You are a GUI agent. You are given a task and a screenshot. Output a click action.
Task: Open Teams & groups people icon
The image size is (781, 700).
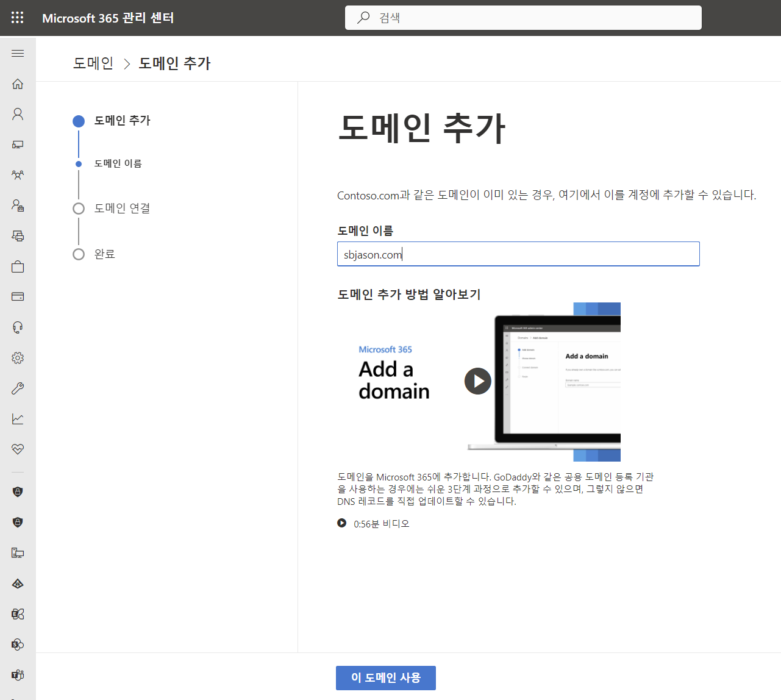point(18,175)
